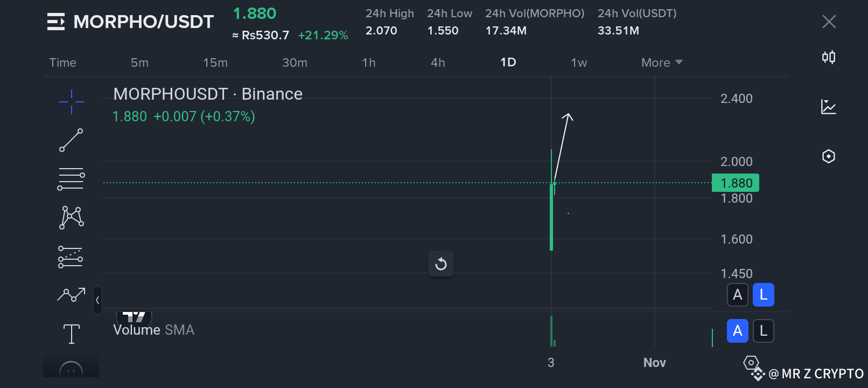The height and width of the screenshot is (388, 868).
Task: Click the 2.000 price axis label
Action: click(737, 162)
